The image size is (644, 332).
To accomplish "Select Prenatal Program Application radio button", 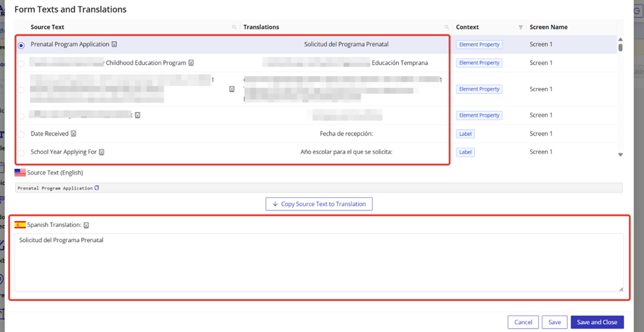I will 21,45.
